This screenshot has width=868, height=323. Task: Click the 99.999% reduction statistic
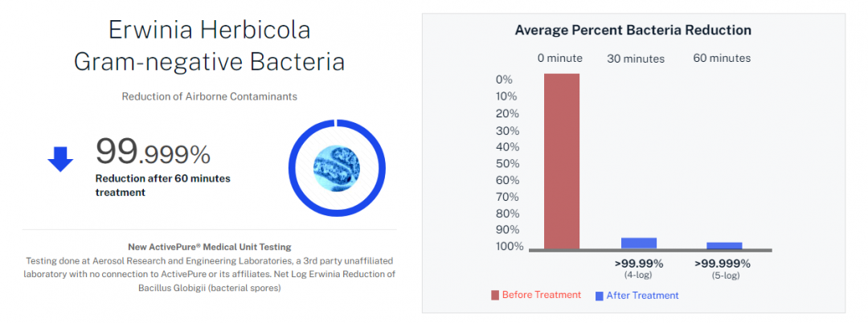click(154, 152)
